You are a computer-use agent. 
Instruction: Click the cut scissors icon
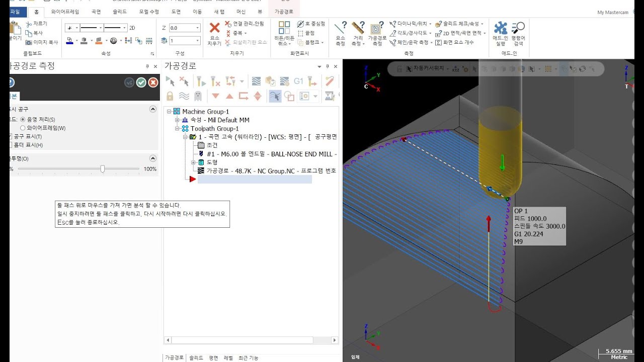(x=36, y=24)
